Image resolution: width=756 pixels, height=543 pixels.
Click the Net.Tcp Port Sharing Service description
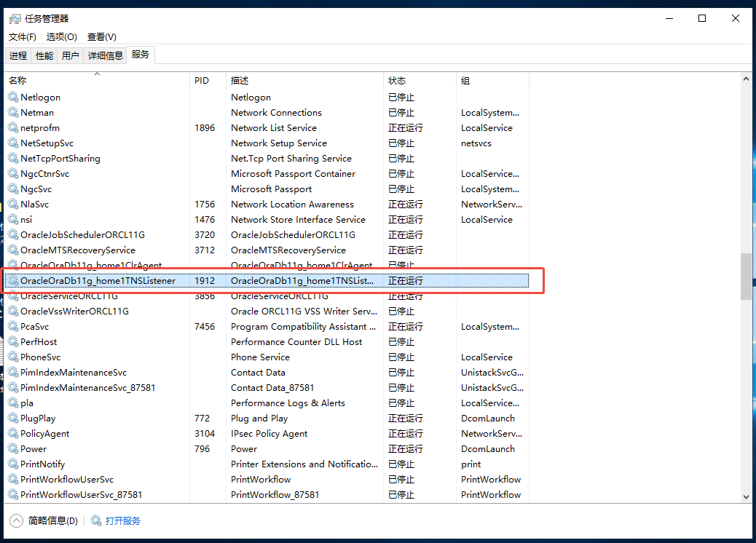pos(291,158)
